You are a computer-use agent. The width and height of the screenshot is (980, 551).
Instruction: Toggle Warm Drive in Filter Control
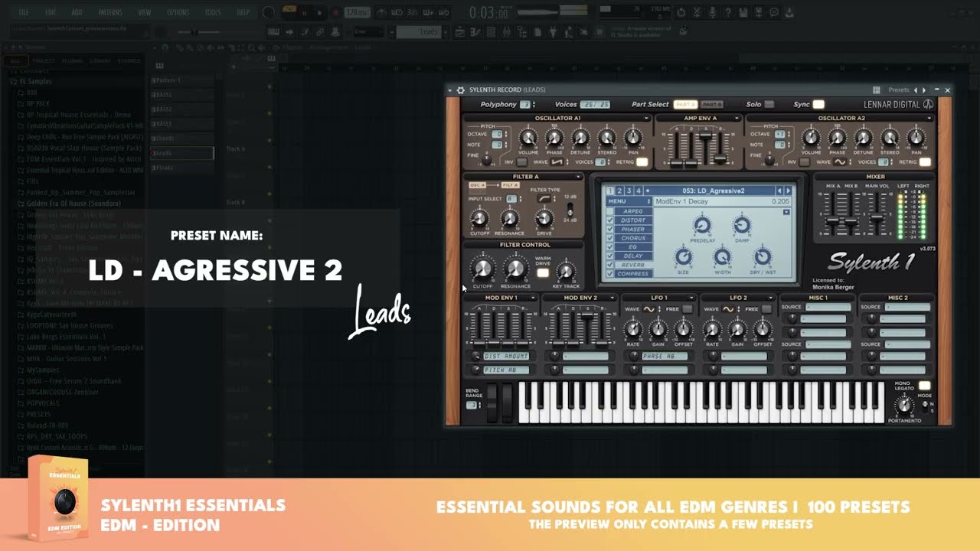click(x=542, y=272)
